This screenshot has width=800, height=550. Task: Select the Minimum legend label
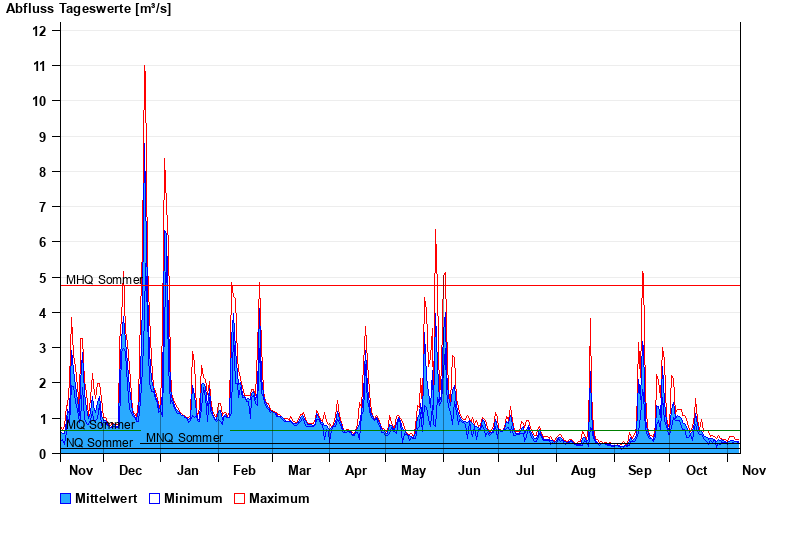[193, 499]
